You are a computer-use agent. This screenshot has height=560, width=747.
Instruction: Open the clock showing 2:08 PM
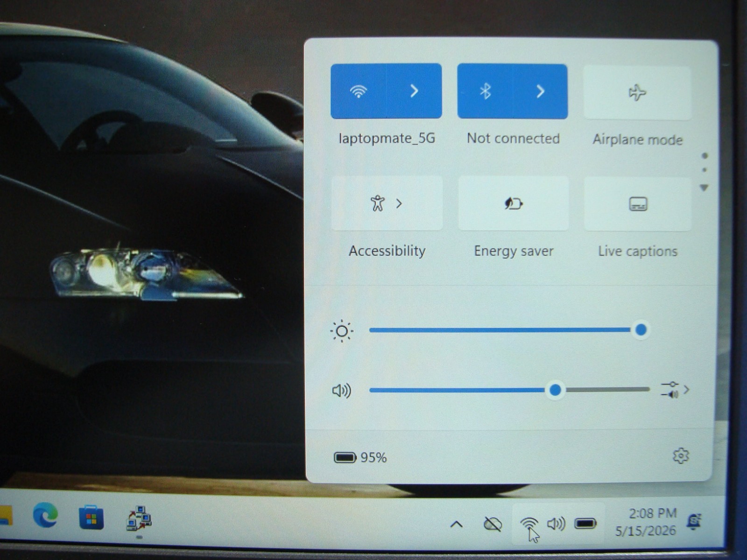click(646, 522)
